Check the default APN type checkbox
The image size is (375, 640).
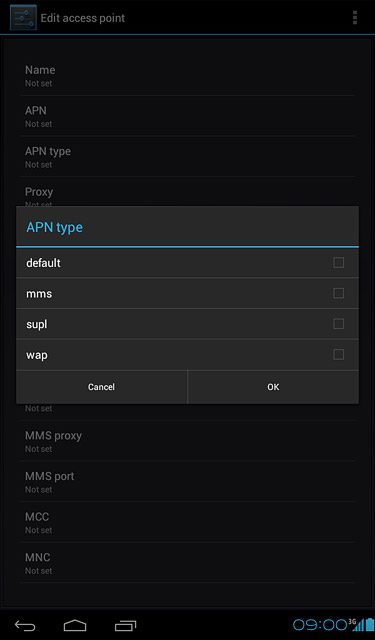coord(338,262)
